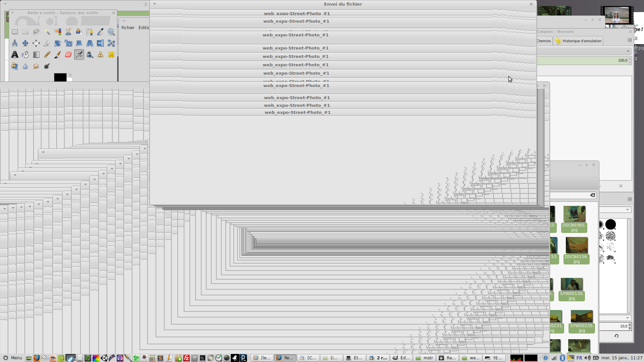The height and width of the screenshot is (362, 644).
Task: Select the Zoom magnifier tool
Action: (x=111, y=32)
